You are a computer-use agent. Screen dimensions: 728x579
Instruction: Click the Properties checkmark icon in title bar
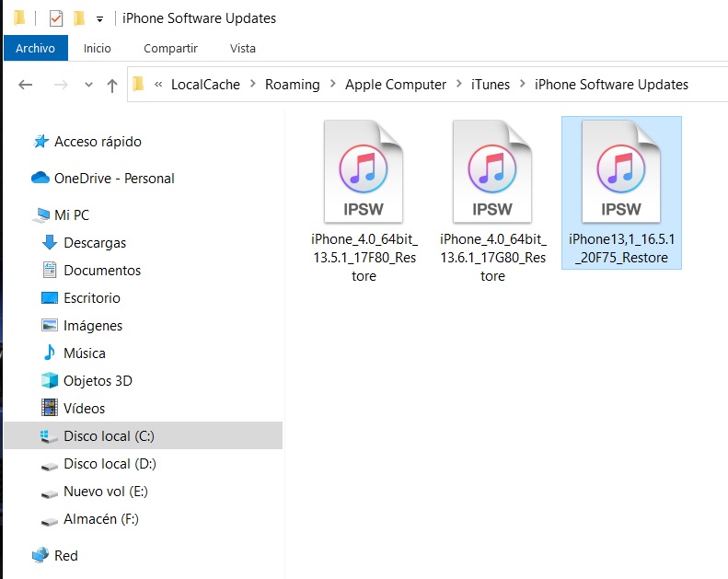56,18
